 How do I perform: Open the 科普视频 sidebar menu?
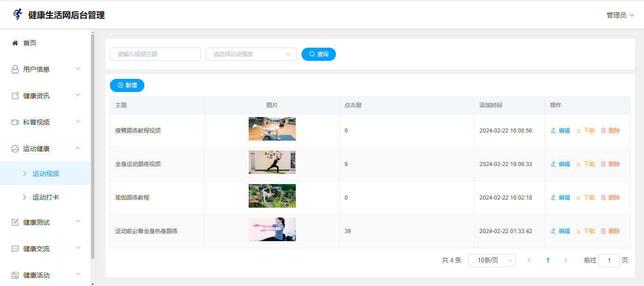[x=45, y=122]
